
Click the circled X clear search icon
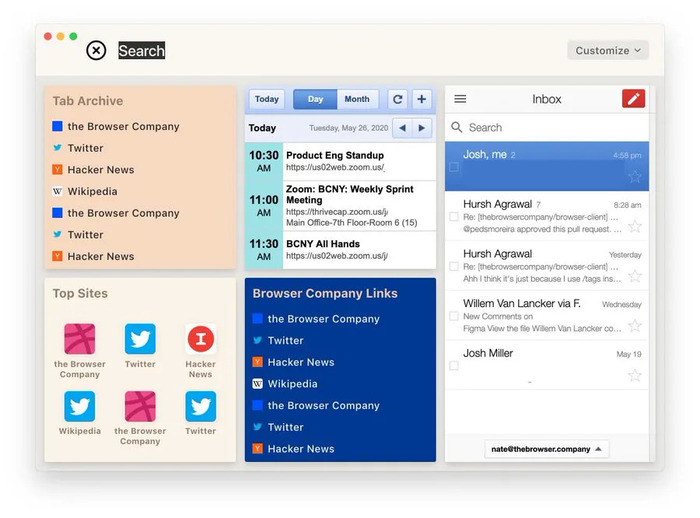tap(96, 50)
